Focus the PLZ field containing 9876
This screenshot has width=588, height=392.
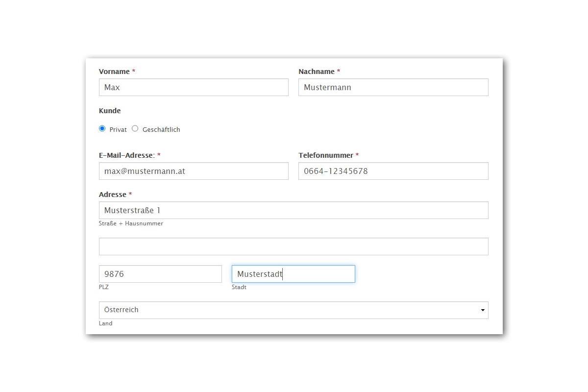[160, 274]
